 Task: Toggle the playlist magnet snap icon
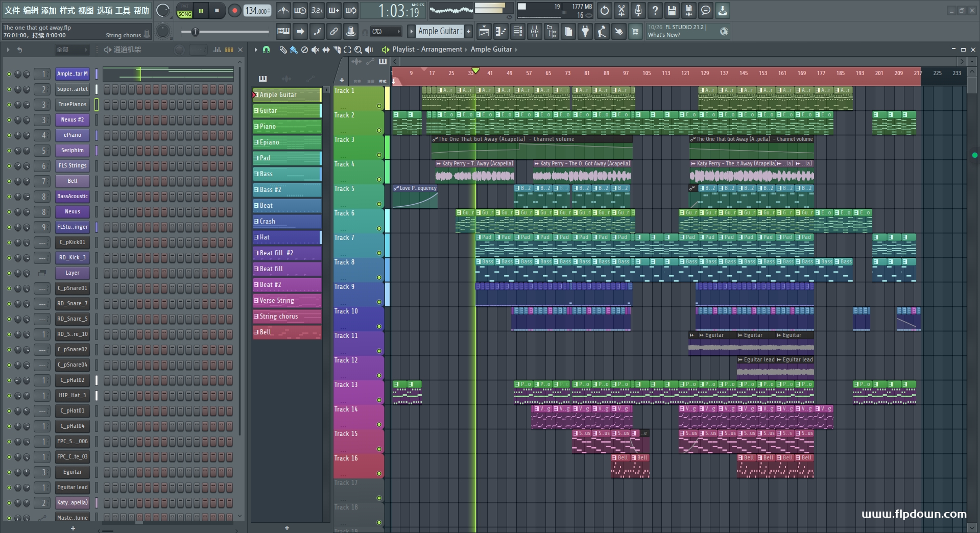click(266, 50)
